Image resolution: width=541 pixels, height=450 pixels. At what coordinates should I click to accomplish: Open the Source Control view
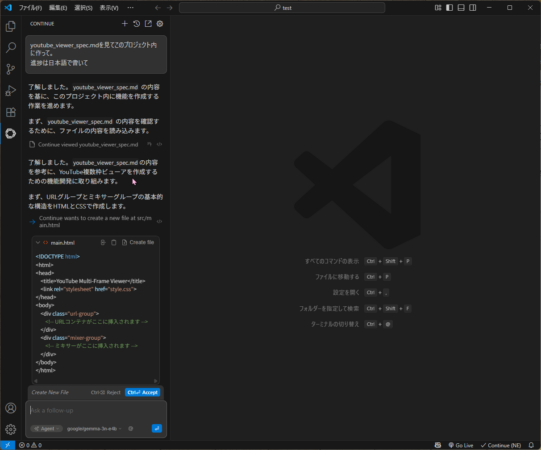[x=11, y=69]
